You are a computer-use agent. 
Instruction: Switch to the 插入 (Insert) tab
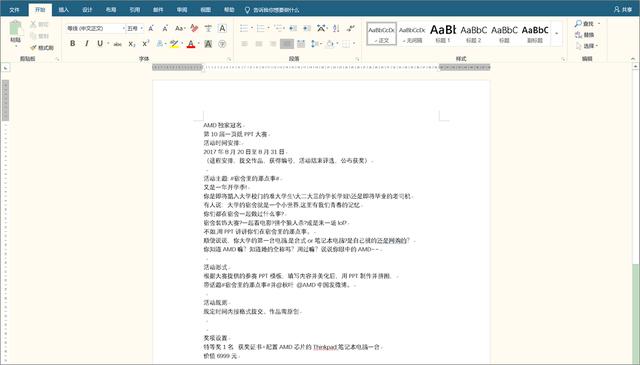[63, 10]
